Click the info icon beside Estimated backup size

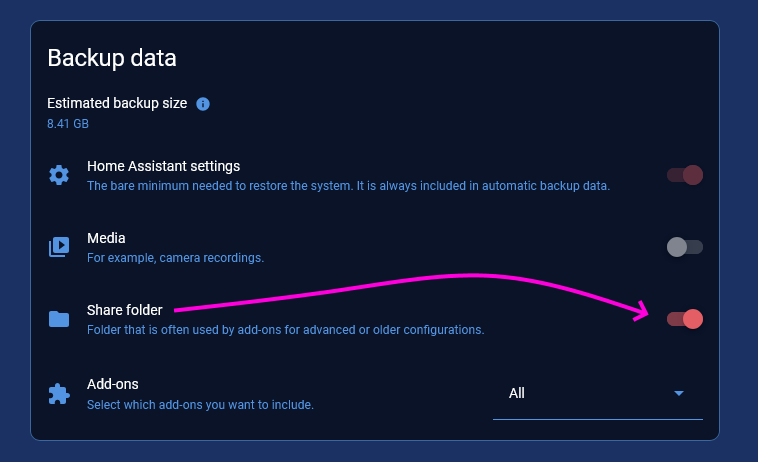203,104
